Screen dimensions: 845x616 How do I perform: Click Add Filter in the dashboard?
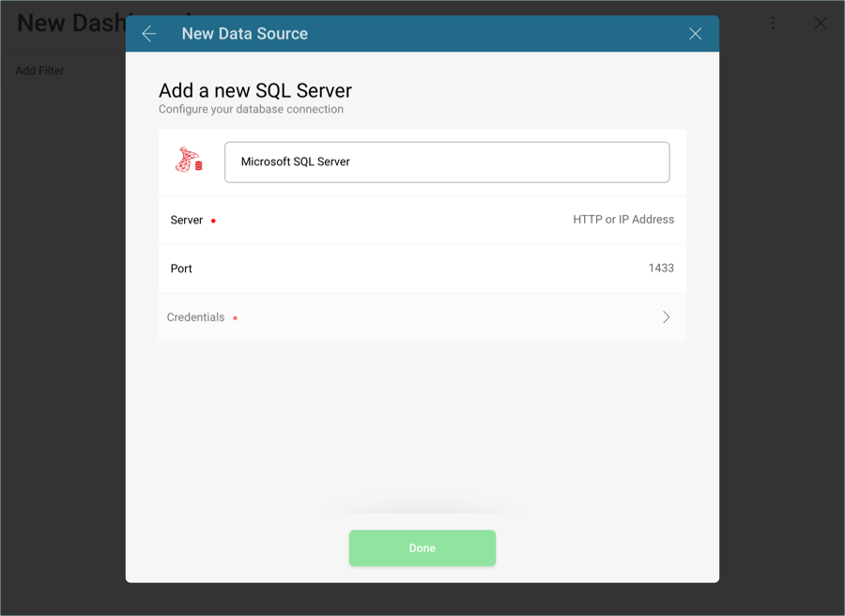click(39, 70)
